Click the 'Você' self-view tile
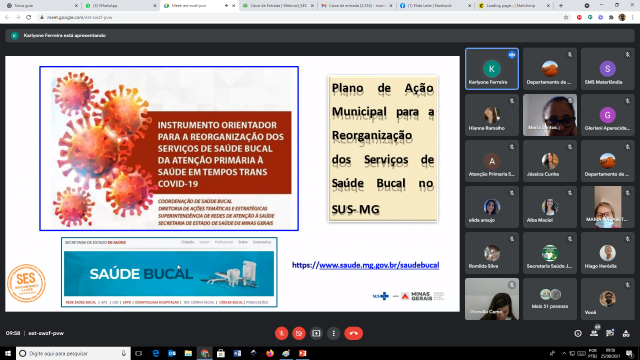The height and width of the screenshot is (360, 640). click(x=607, y=299)
